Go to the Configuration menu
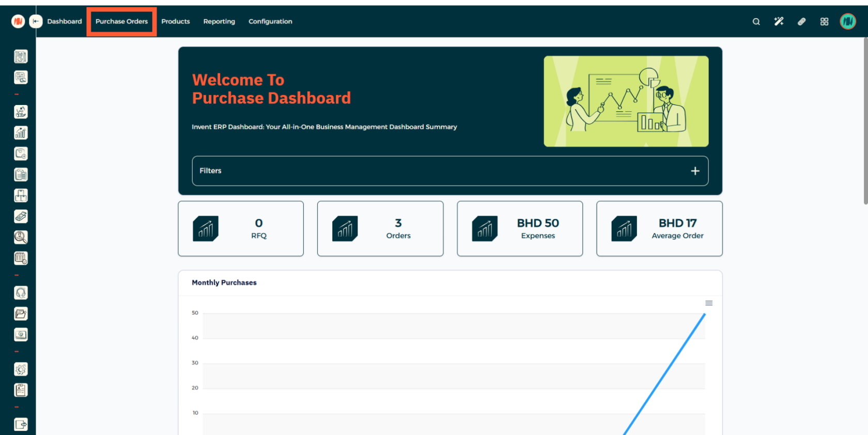The width and height of the screenshot is (868, 435). [x=270, y=22]
